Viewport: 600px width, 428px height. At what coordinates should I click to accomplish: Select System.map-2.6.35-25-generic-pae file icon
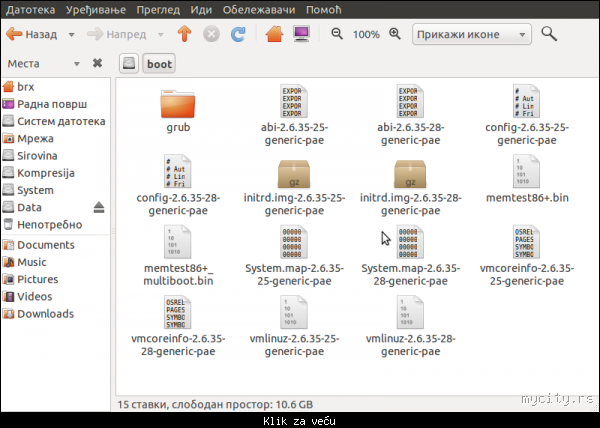click(294, 242)
